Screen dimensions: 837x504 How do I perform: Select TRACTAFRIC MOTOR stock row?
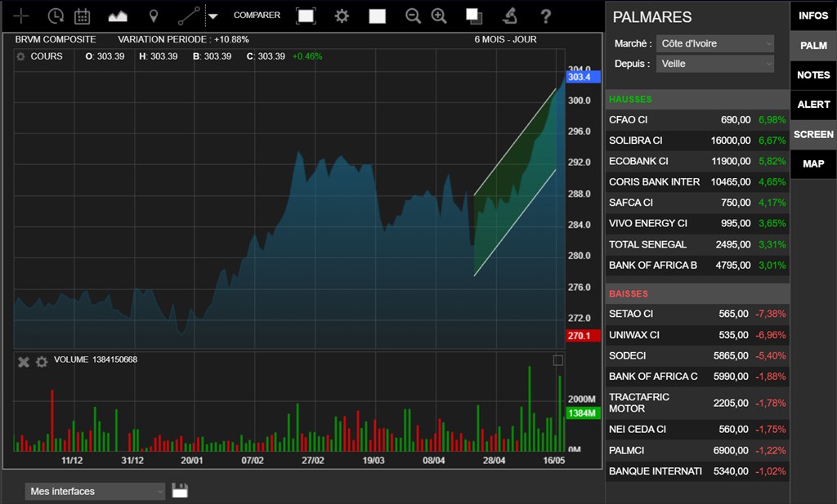pos(697,404)
